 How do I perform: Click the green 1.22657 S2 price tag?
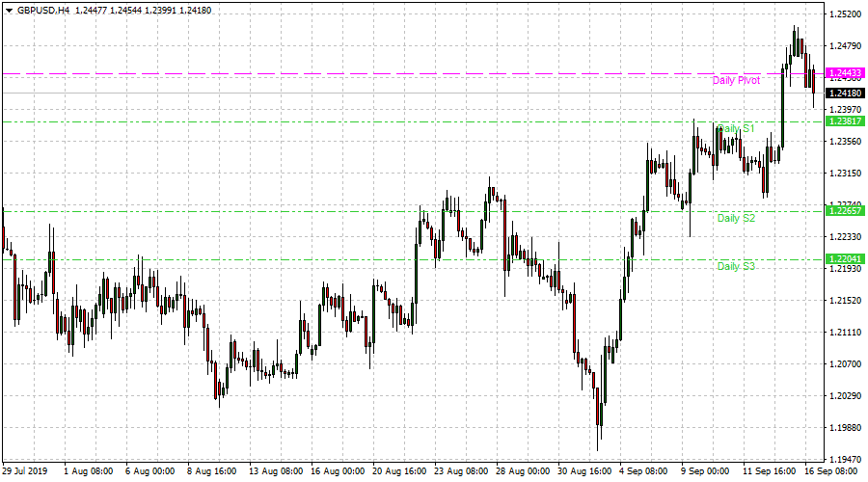click(845, 211)
